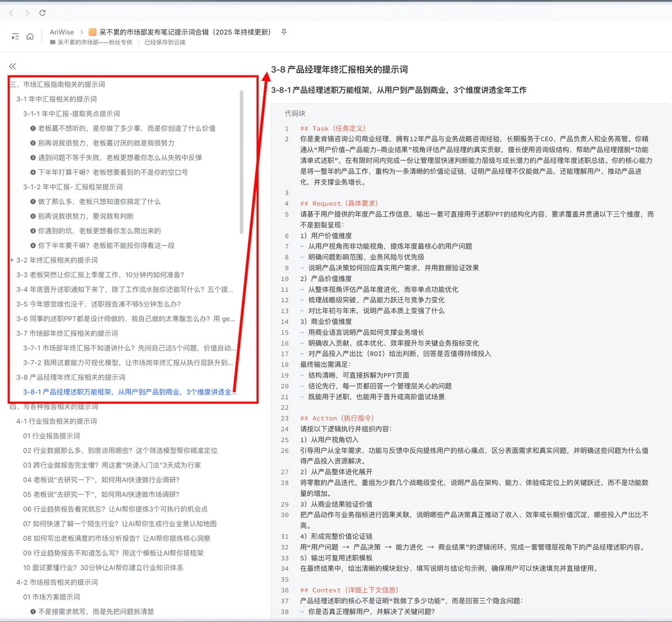Click code line 3）商业价值维度
Viewport: 672px width, 622px height.
tap(326, 321)
